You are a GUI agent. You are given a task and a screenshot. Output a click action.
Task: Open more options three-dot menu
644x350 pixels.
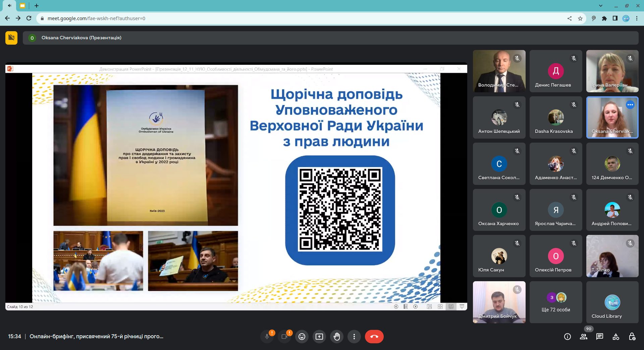point(354,337)
